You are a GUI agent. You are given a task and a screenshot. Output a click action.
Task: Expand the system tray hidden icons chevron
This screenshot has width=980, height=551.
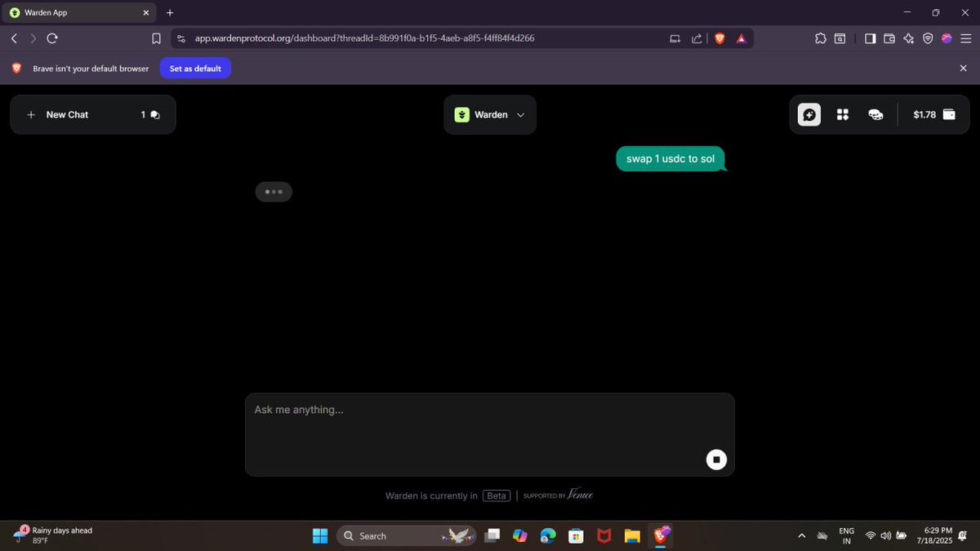tap(801, 536)
